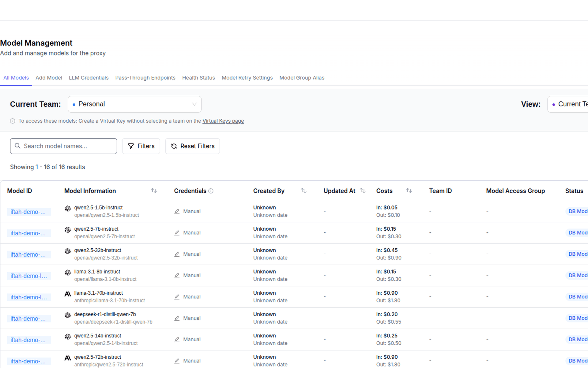Open the Current Team Personal dropdown

134,104
